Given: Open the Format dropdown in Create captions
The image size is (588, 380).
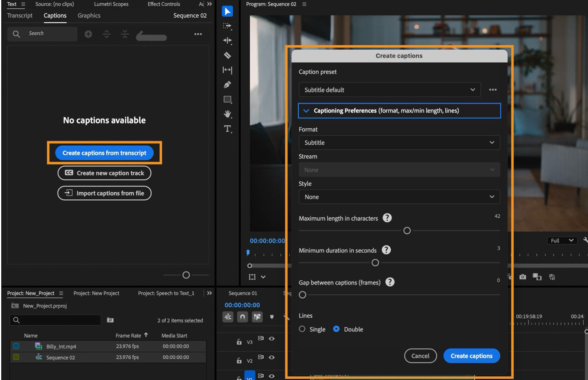Looking at the screenshot, I should 399,142.
